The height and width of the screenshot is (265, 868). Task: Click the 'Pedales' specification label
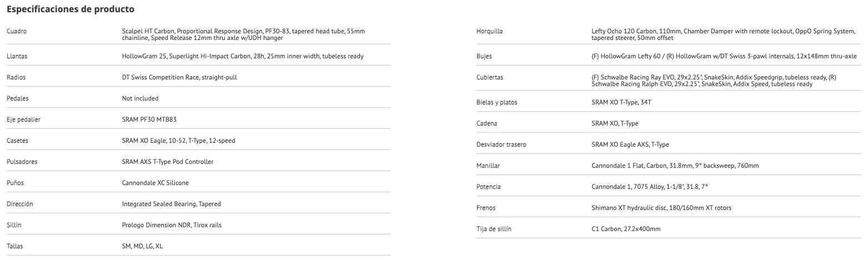click(x=18, y=98)
